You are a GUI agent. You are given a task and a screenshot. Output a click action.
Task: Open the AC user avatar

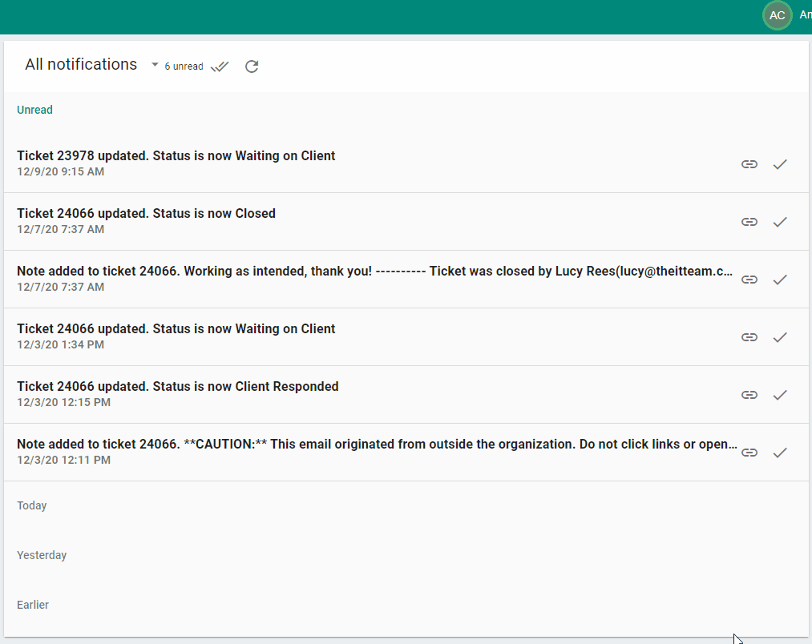(777, 15)
